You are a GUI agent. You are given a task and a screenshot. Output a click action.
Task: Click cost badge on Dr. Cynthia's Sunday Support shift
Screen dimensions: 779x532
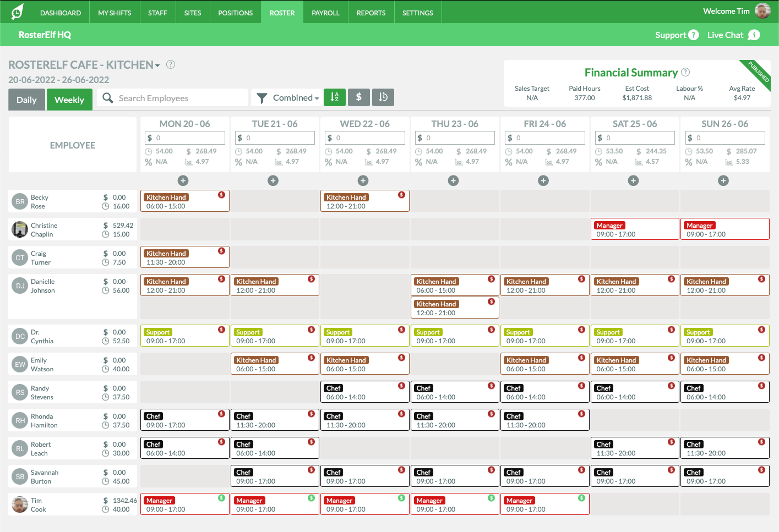click(x=761, y=330)
